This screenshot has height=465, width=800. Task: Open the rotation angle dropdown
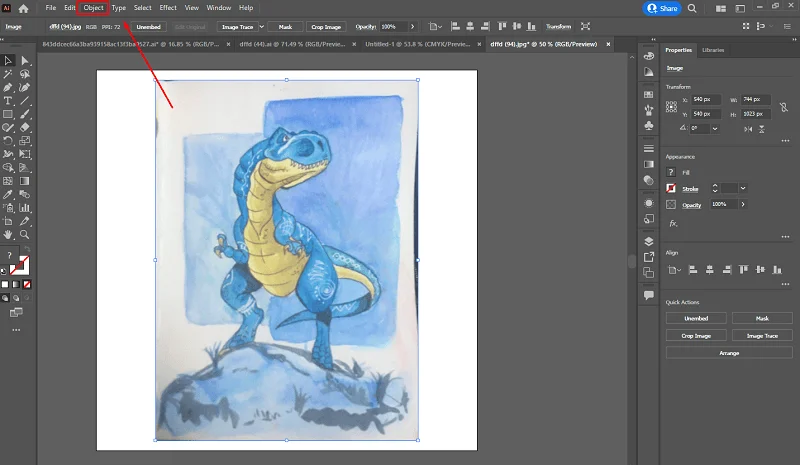coord(715,129)
